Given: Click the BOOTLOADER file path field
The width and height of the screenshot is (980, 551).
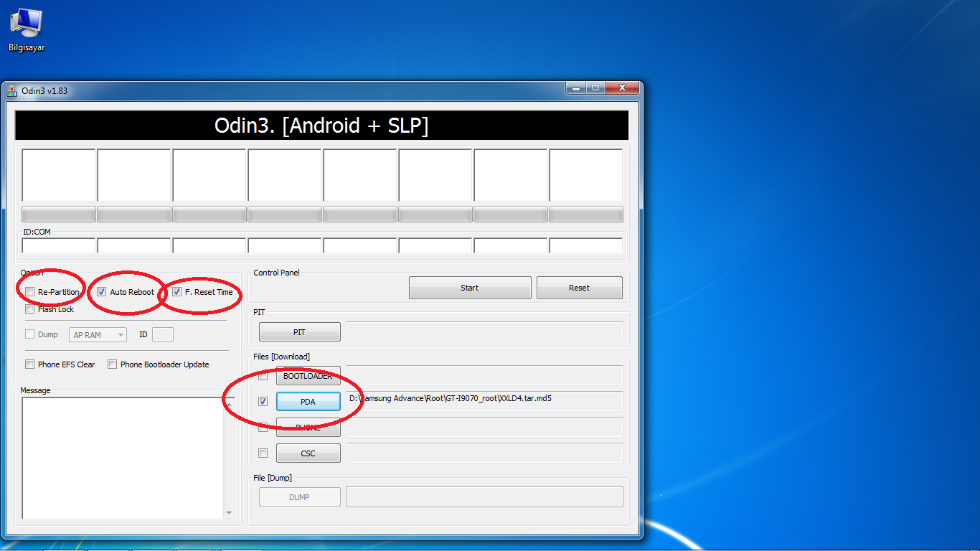Looking at the screenshot, I should [x=484, y=375].
